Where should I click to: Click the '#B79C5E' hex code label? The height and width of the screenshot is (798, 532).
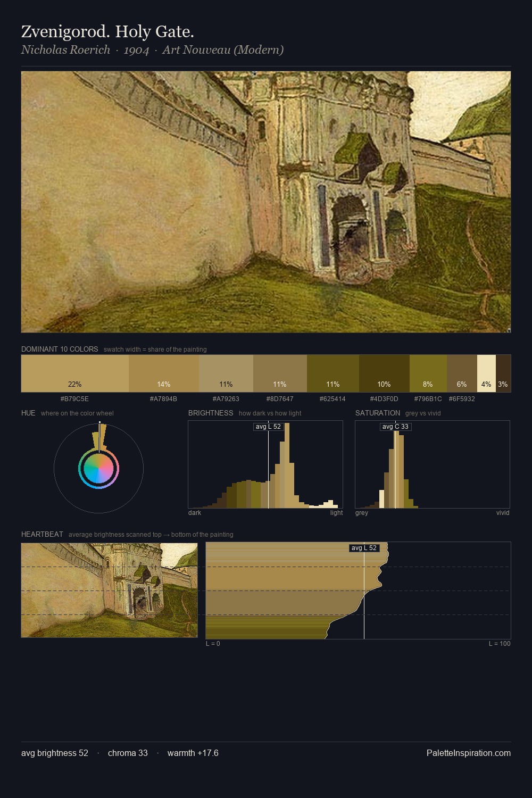[74, 399]
